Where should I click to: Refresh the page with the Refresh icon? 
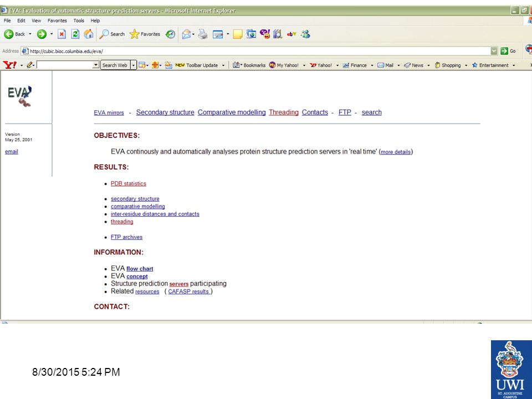tap(75, 34)
